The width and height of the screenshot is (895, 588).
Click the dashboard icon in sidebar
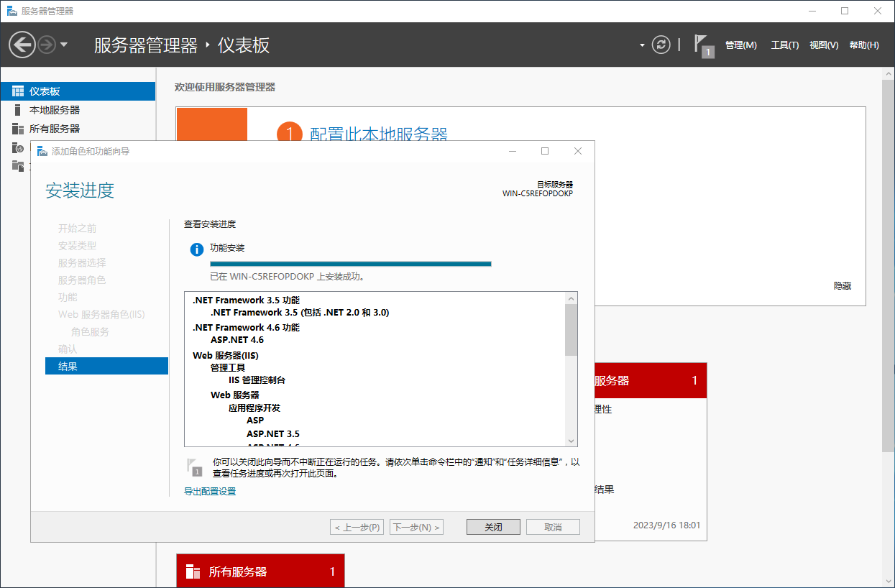(x=18, y=91)
